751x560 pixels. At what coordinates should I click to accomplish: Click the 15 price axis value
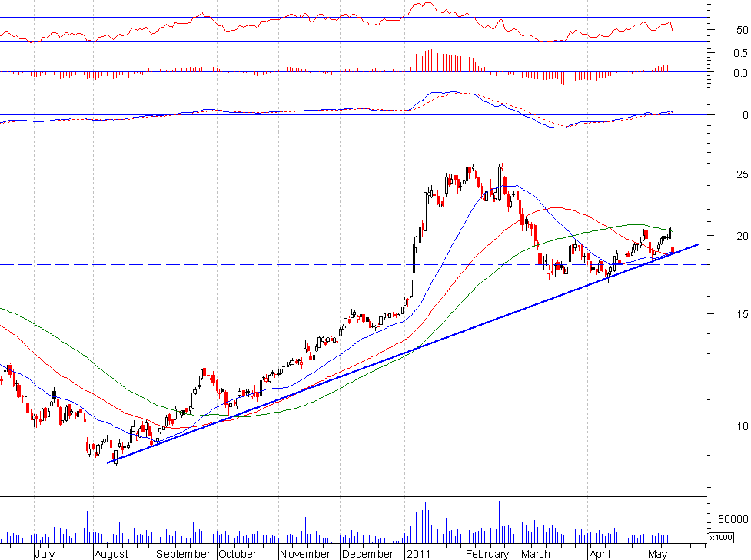(743, 314)
